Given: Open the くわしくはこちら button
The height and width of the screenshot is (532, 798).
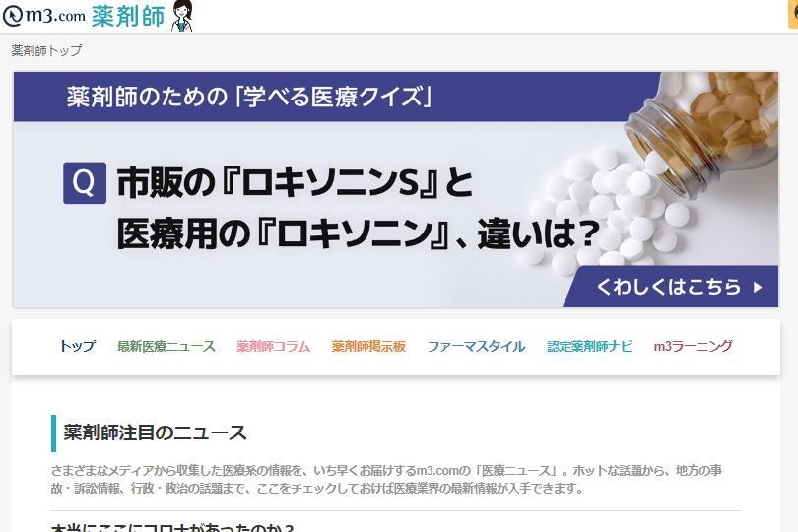Looking at the screenshot, I should [x=671, y=287].
